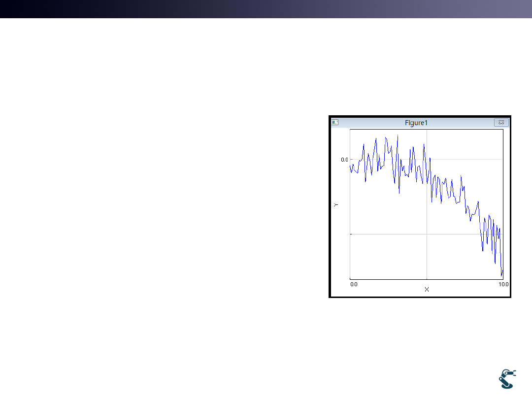
Task: Click the lower gridline intersection in the plot
Action: click(x=427, y=234)
